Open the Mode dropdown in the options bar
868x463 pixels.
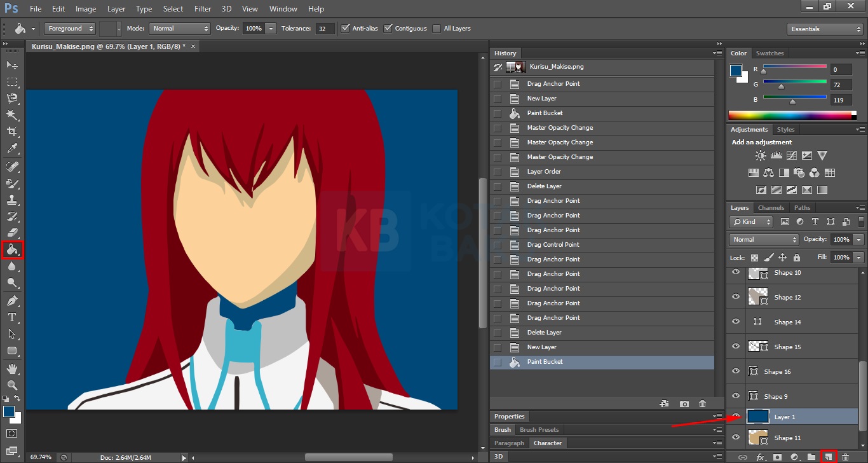[x=180, y=28]
